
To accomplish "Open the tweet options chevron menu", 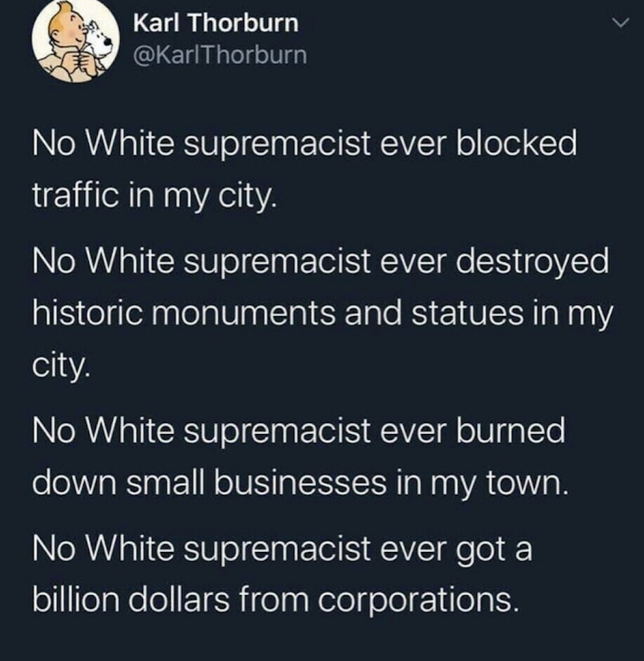I will 620,23.
